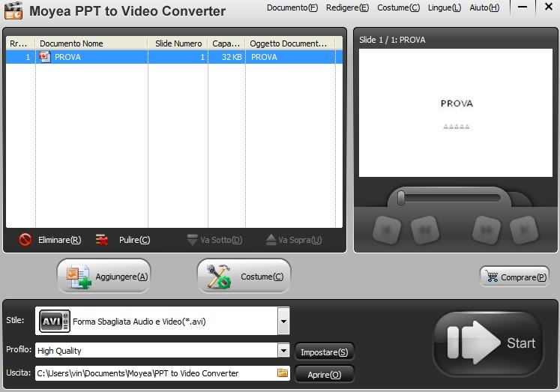Screen dimensions: 560x392
Task: Click the Documento Nome column header
Action: tap(91, 43)
